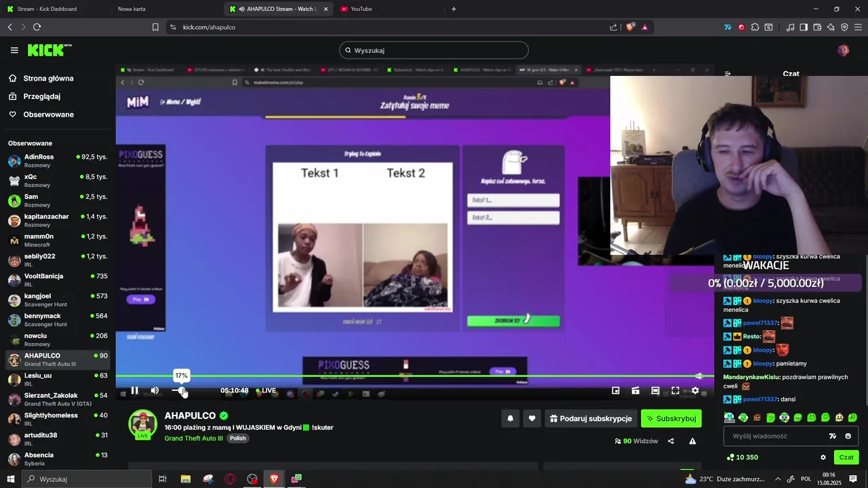Click the green Subskrybuj button

(x=671, y=419)
